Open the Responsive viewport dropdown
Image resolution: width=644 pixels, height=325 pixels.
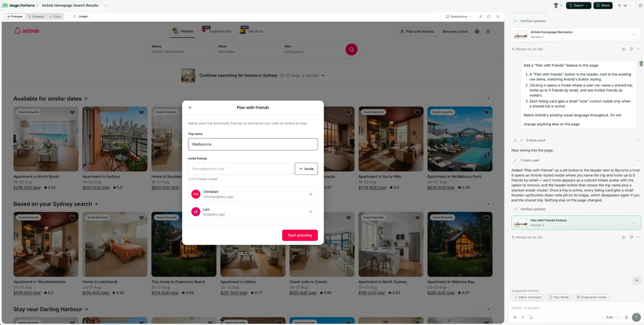point(459,16)
